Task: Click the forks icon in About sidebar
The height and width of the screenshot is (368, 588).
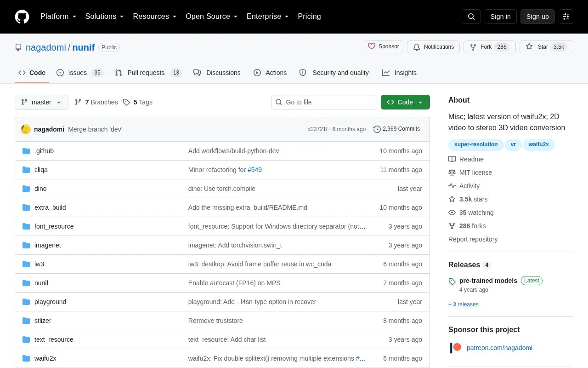Action: 452,226
